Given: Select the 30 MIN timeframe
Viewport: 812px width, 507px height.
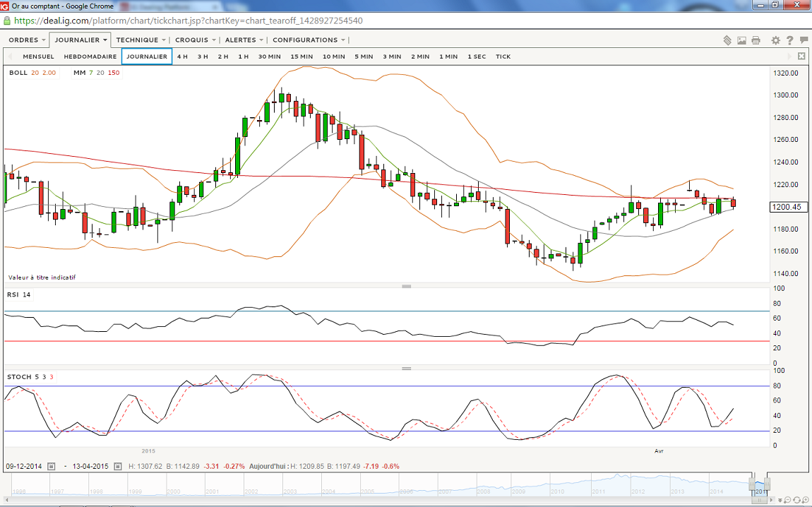Looking at the screenshot, I should point(269,56).
